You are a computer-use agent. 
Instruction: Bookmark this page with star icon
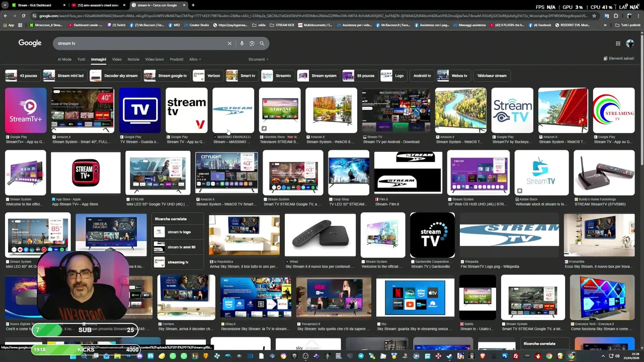click(594, 16)
